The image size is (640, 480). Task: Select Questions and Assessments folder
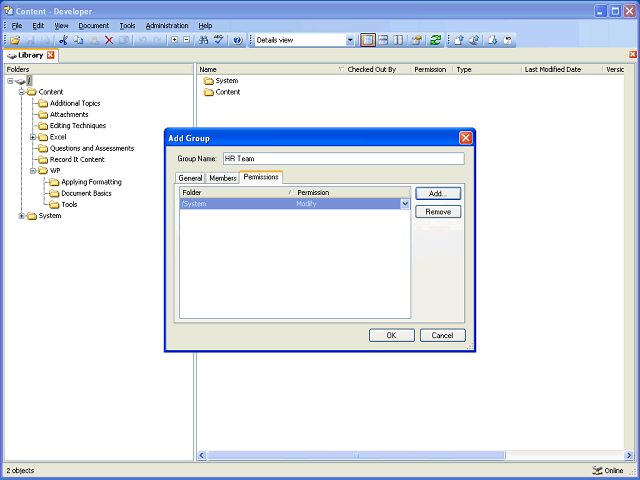pos(92,148)
